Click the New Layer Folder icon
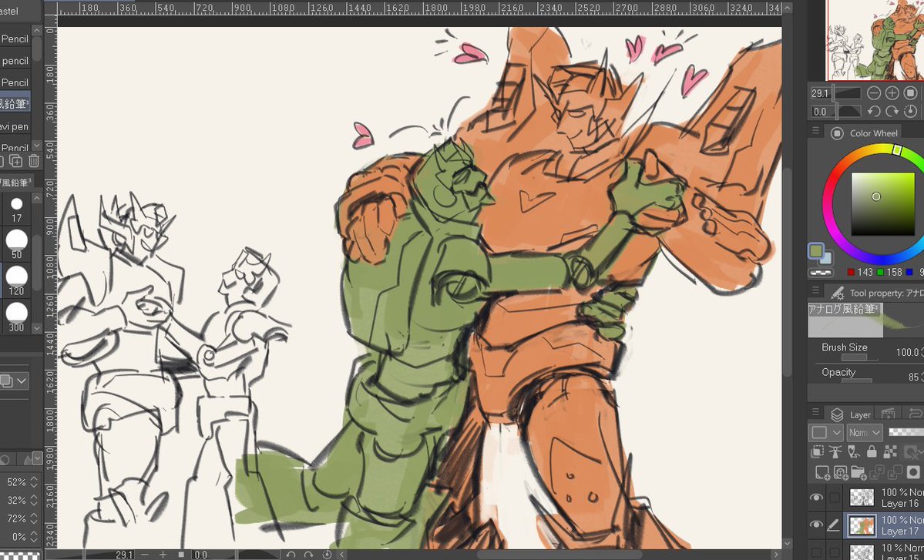The height and width of the screenshot is (560, 924). 858,472
